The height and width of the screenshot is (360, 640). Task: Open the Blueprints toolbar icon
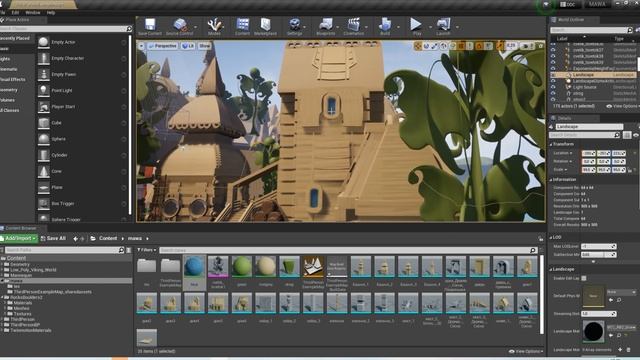coord(326,27)
